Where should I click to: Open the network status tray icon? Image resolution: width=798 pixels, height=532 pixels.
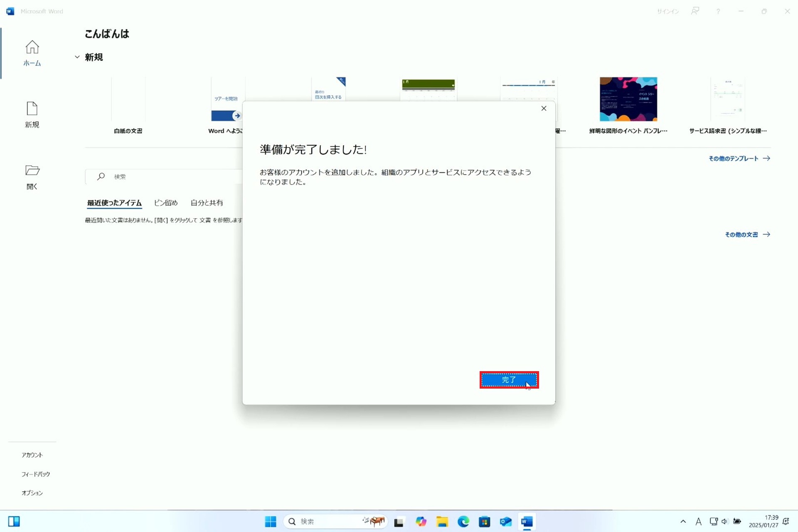714,522
